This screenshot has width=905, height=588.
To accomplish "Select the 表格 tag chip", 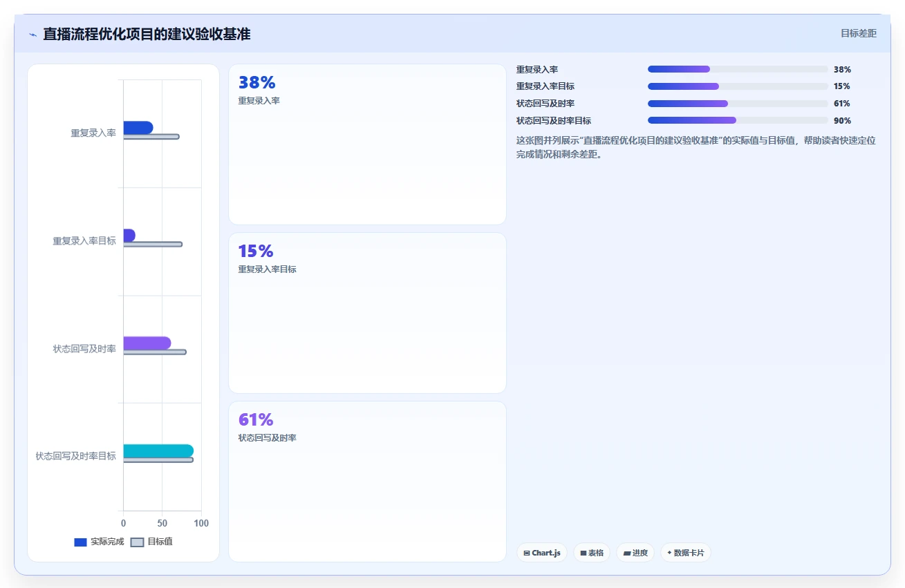I will tap(592, 553).
